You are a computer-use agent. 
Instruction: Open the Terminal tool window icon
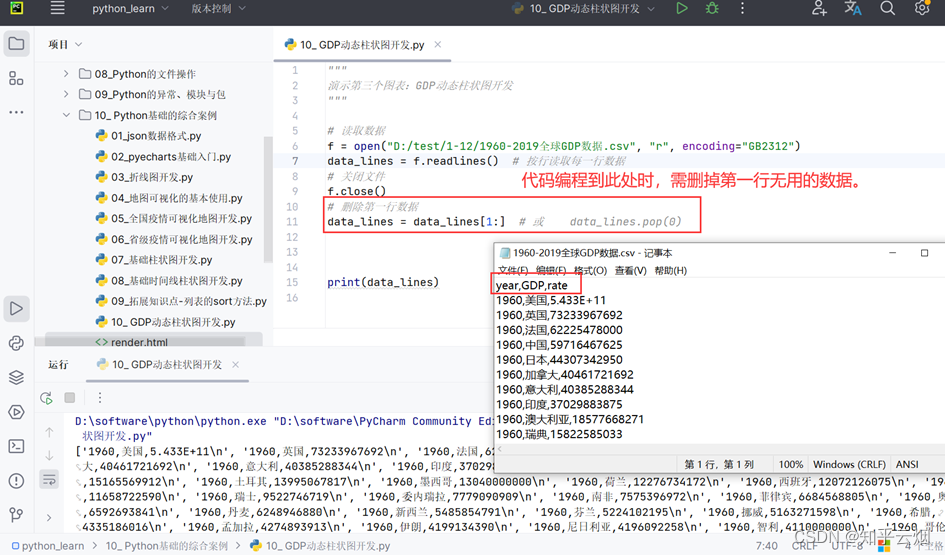16,447
